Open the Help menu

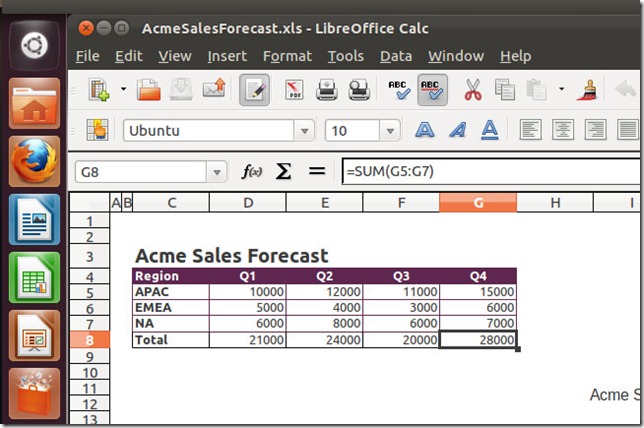coord(515,56)
